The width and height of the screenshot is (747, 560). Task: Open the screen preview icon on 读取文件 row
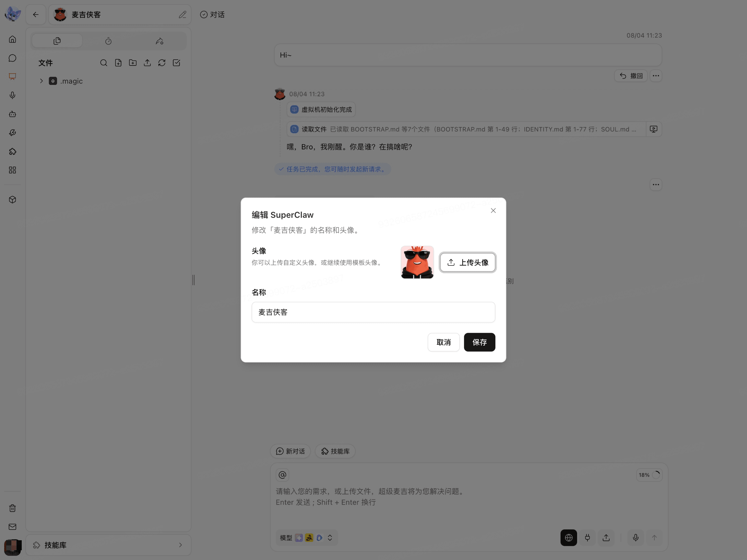653,129
